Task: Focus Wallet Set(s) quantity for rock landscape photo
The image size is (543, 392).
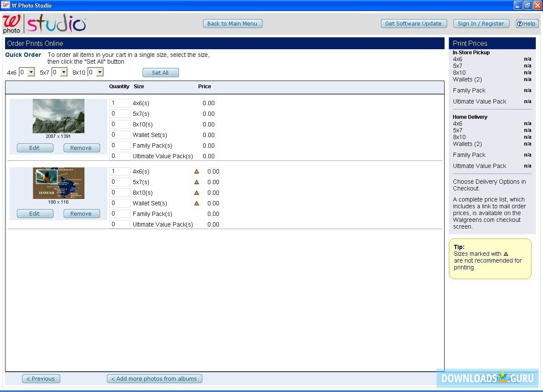Action: pyautogui.click(x=120, y=135)
